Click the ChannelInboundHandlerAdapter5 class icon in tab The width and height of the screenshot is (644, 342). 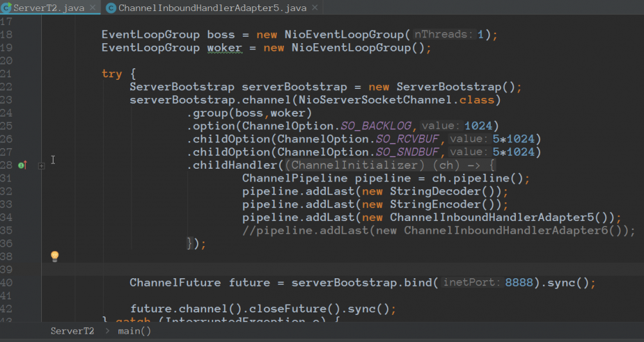(111, 8)
